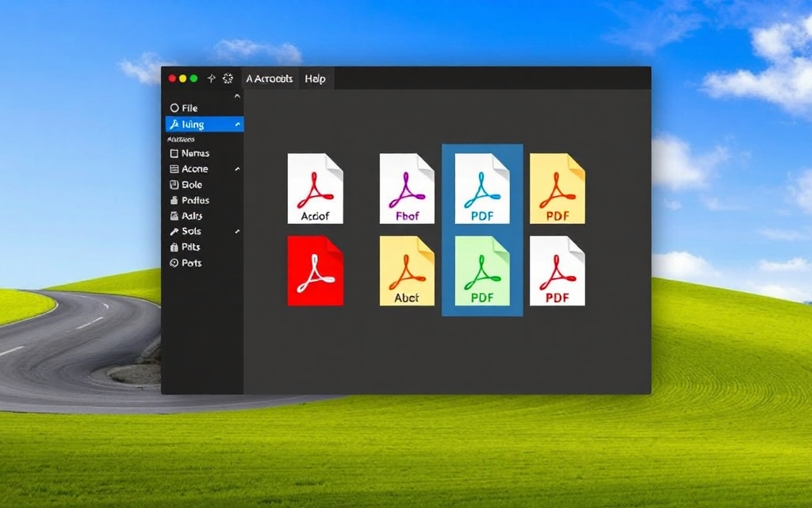Screen dimensions: 812x508
Task: Click the image icon beside 'Aalrs'
Action: 174,216
